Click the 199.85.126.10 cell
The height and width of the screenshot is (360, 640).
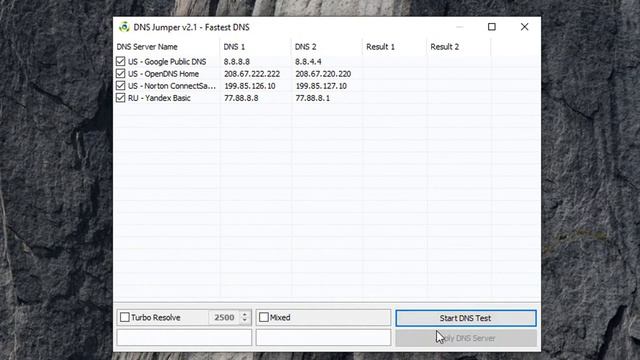point(250,86)
